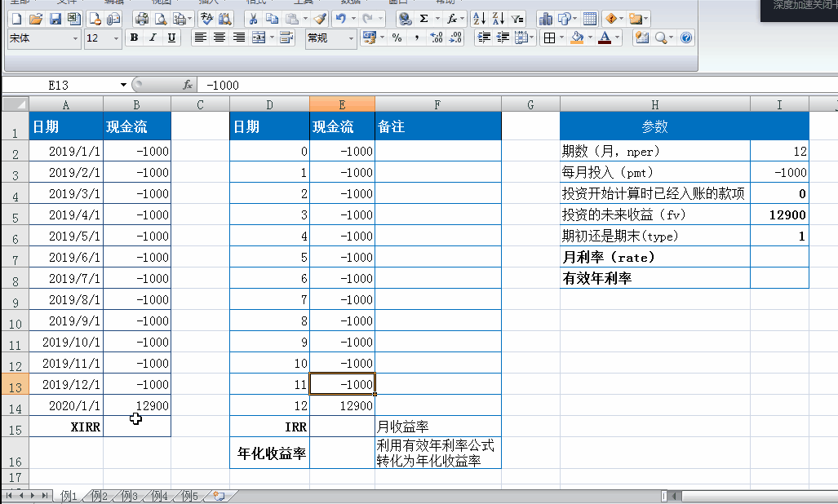Undo the last action
The image size is (838, 504).
[340, 20]
